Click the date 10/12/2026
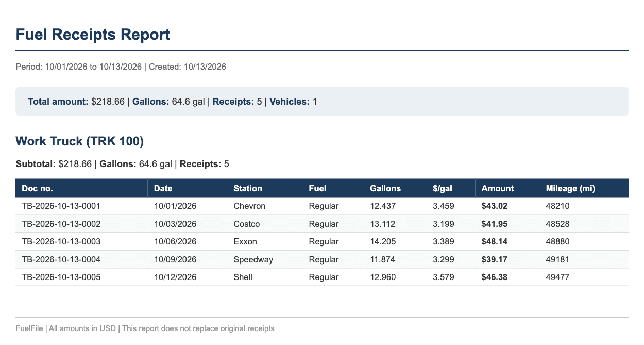 pos(175,277)
